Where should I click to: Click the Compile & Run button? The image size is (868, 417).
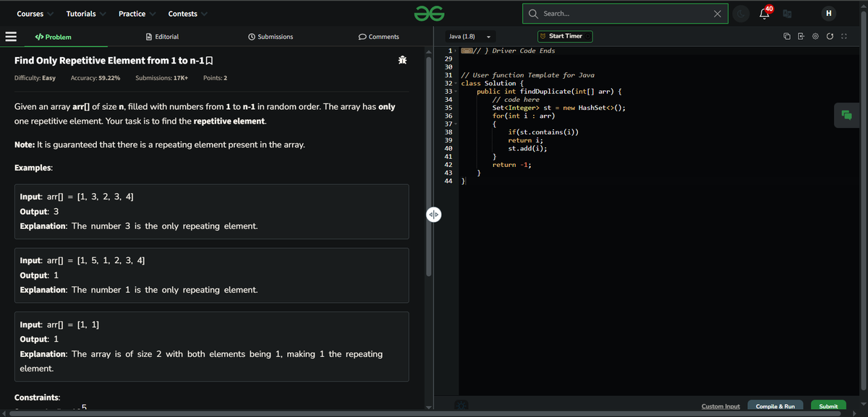[775, 406]
